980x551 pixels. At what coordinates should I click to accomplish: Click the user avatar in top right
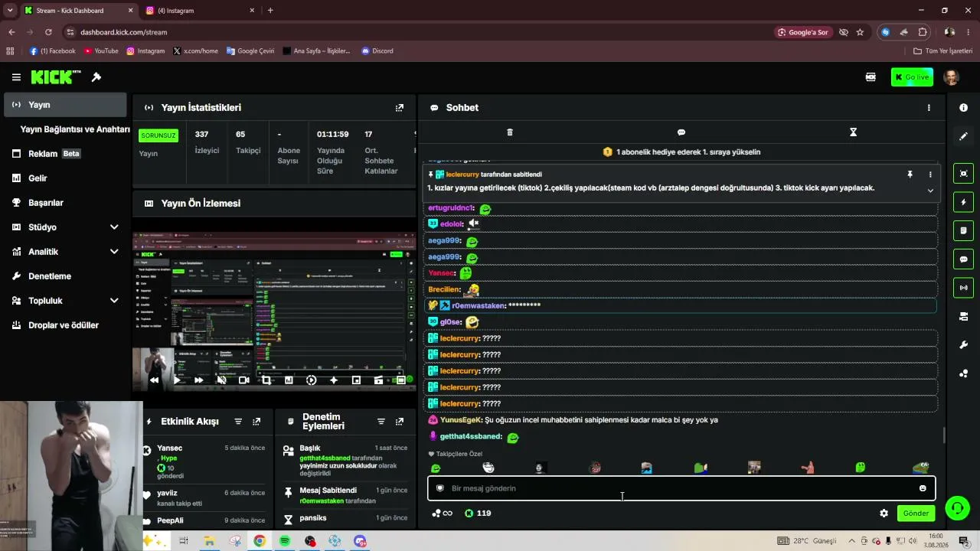[x=951, y=77]
